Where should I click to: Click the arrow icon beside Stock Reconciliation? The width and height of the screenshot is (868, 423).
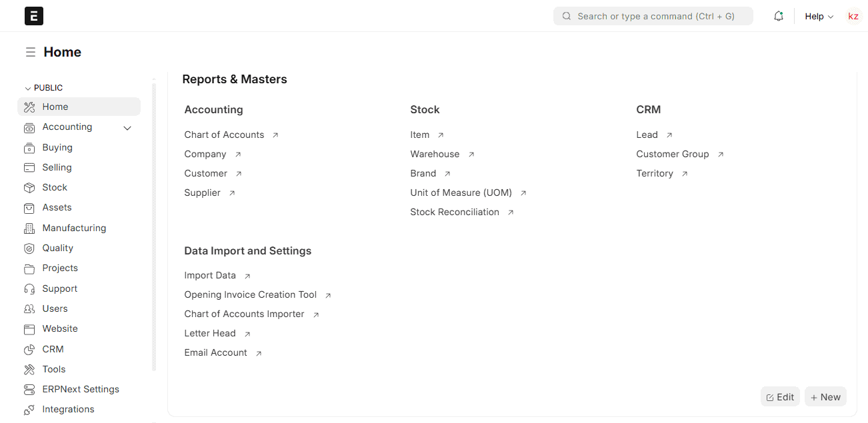coord(511,212)
